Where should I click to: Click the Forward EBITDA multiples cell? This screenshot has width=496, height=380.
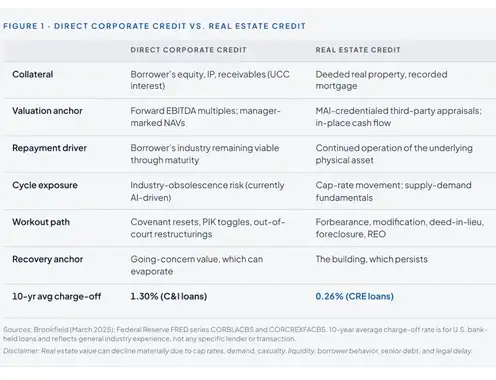206,117
